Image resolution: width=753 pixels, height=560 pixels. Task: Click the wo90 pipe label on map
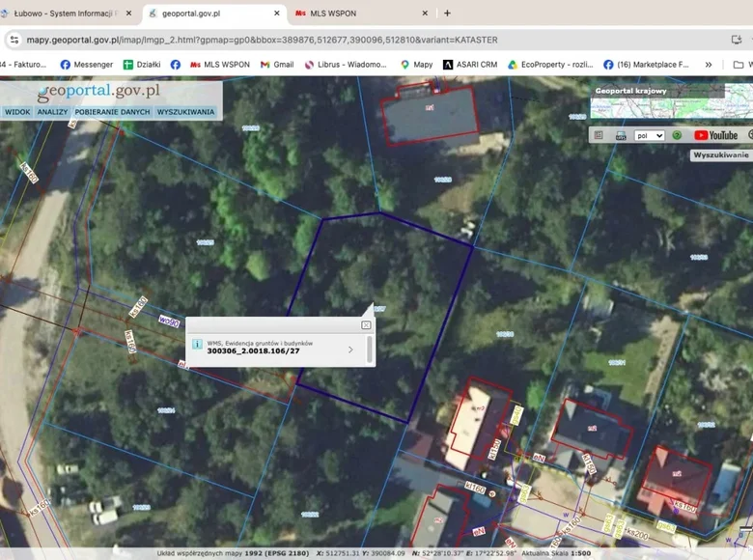(169, 322)
